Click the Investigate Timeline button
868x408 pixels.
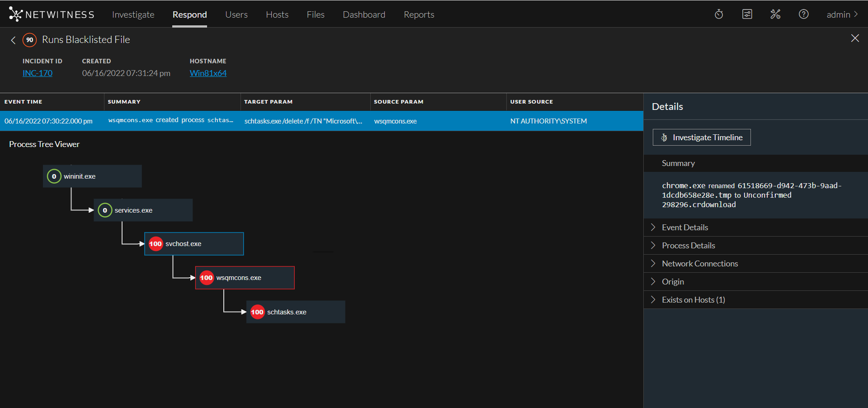pos(702,138)
